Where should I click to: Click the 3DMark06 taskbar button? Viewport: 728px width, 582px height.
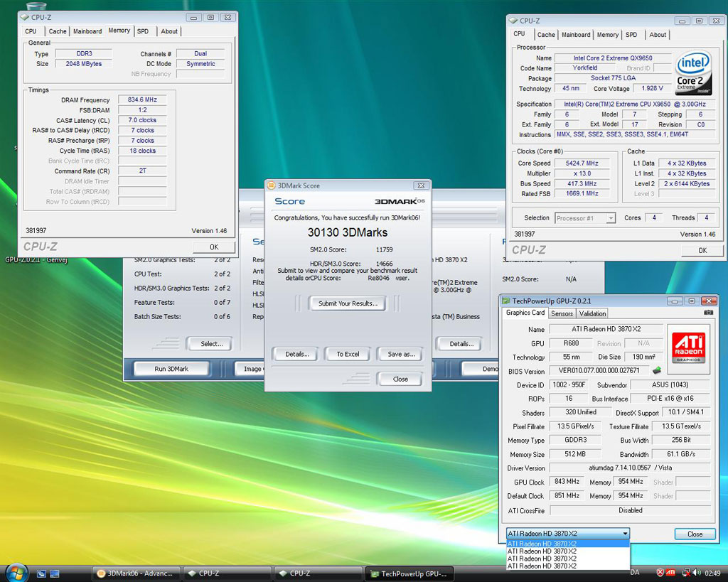pyautogui.click(x=137, y=573)
